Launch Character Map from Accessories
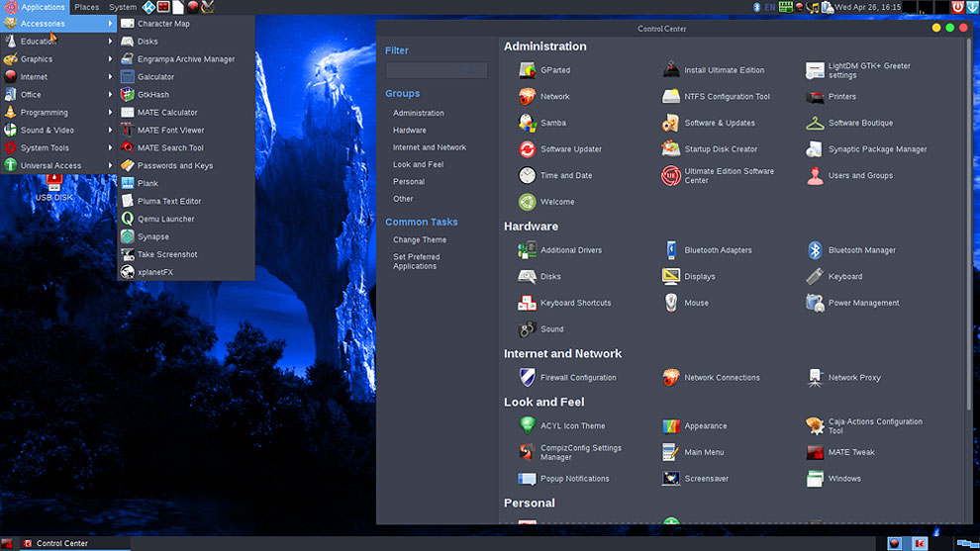Screen dimensions: 980x551 click(186, 23)
